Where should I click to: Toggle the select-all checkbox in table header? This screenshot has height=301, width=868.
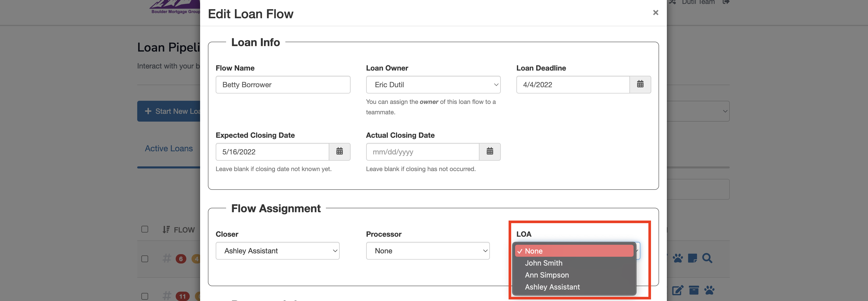click(145, 229)
